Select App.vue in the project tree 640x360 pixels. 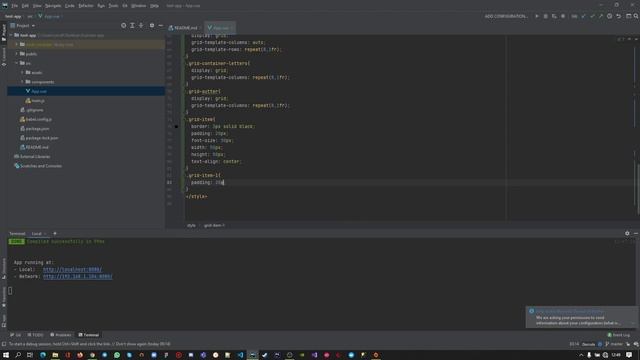[86, 91]
